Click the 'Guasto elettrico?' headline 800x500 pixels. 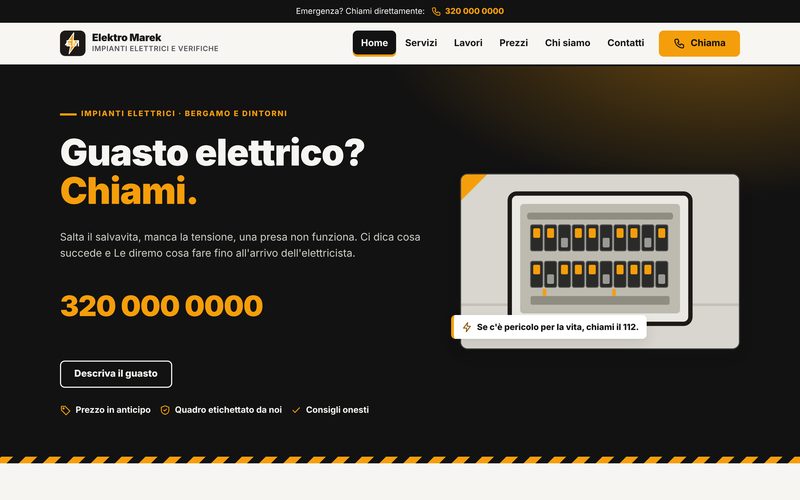(x=212, y=152)
